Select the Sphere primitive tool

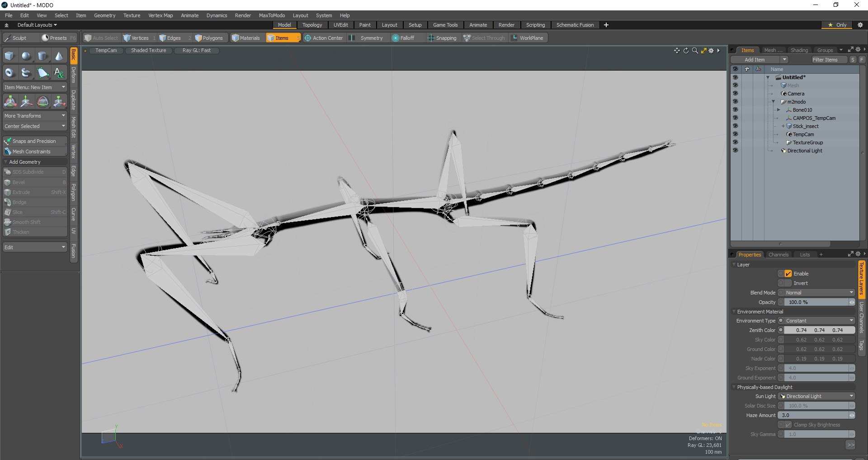pyautogui.click(x=26, y=56)
